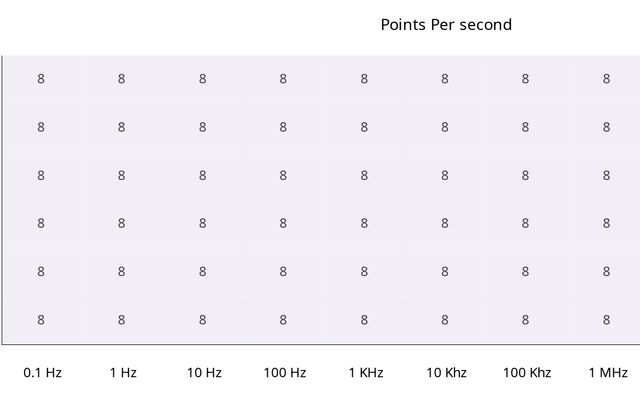Select third row cell in 1 MHz column

point(606,175)
